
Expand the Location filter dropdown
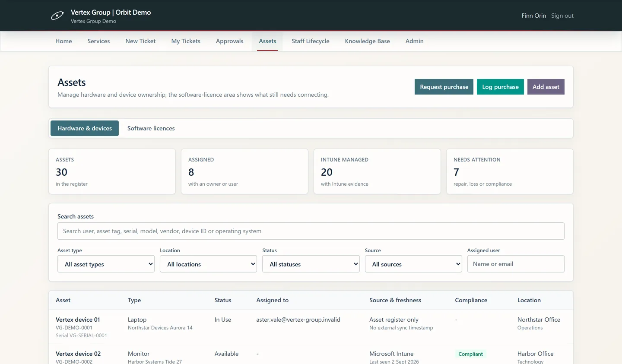(208, 264)
